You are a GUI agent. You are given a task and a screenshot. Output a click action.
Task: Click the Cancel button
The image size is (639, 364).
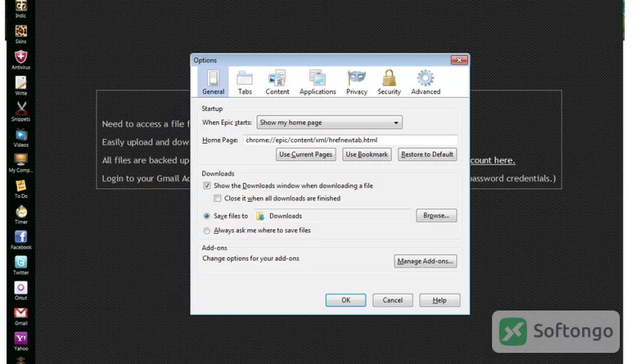392,300
